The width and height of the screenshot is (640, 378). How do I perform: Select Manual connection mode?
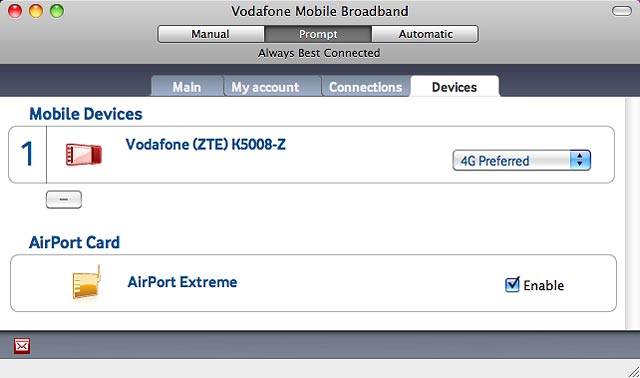(211, 34)
